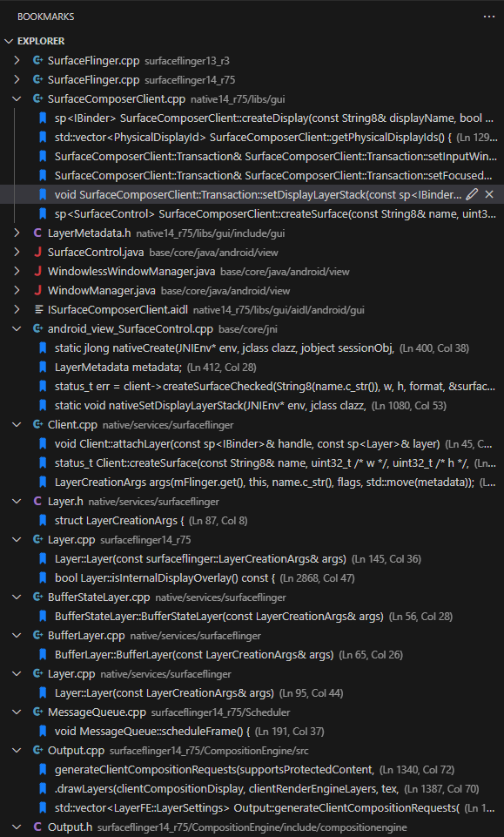Click the bookmark icon beside createDisplay entry

43,118
